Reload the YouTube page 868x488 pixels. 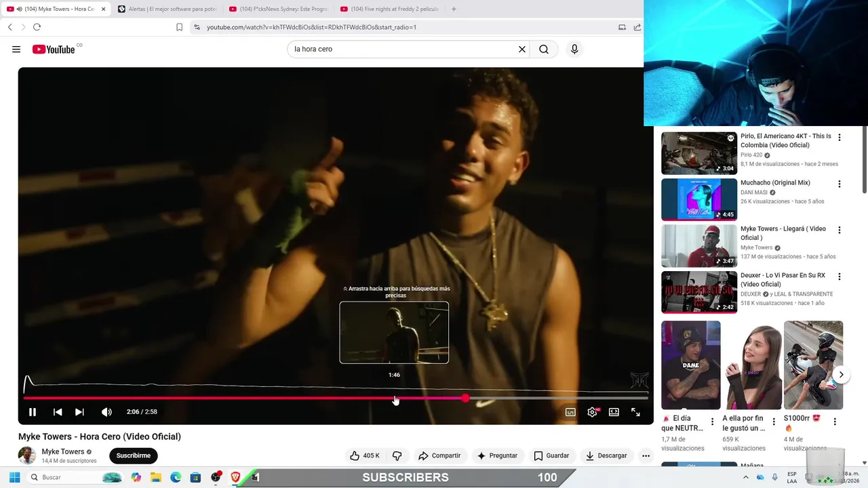tap(37, 27)
